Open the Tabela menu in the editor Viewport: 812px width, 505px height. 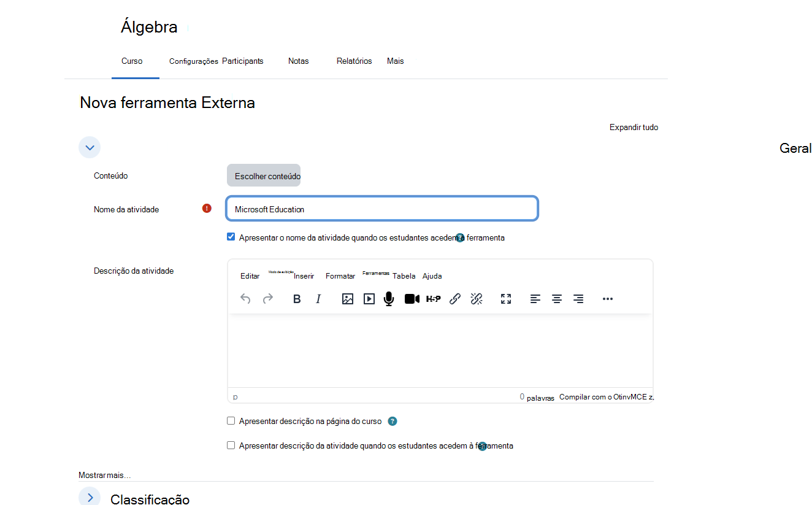click(404, 276)
